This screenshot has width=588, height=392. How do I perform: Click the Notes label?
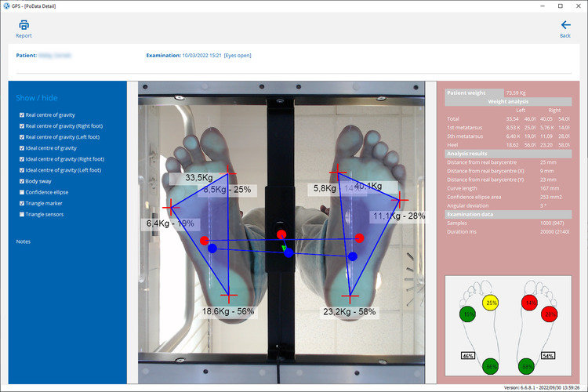tap(24, 241)
